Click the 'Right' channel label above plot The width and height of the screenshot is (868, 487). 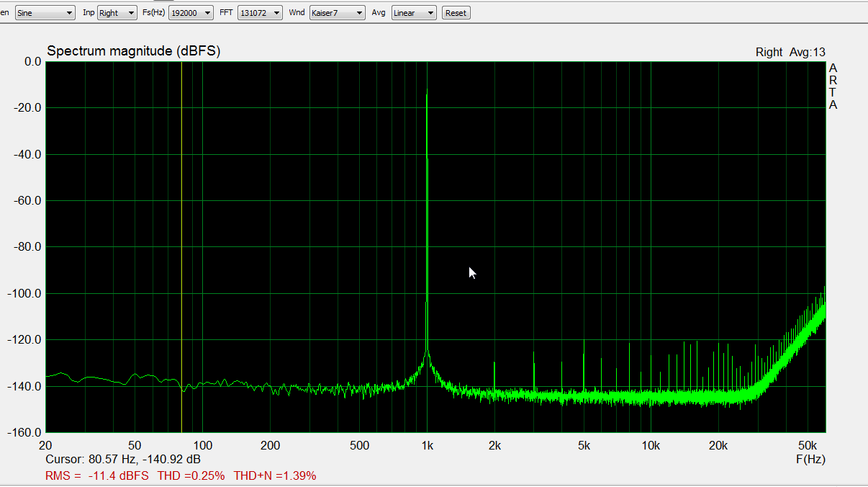pos(769,52)
